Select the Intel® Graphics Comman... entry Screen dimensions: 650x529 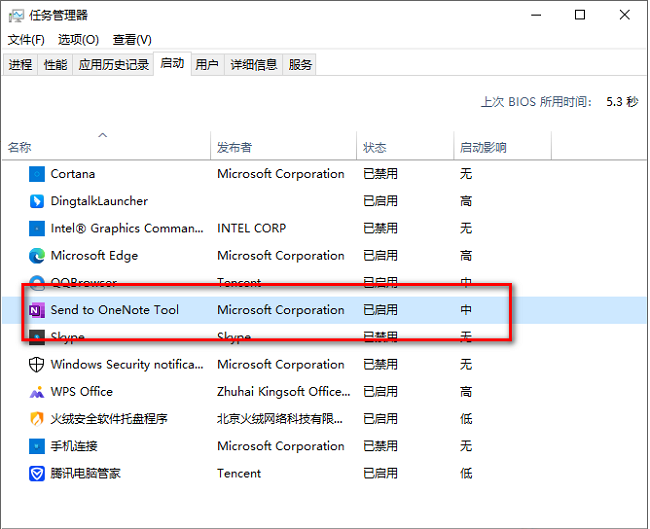coord(127,228)
